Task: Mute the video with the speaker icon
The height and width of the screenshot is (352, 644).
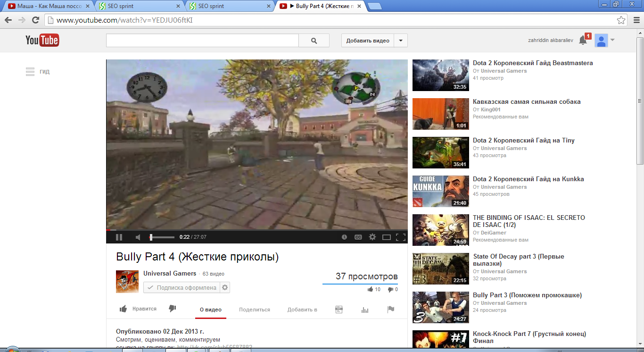Action: point(138,237)
